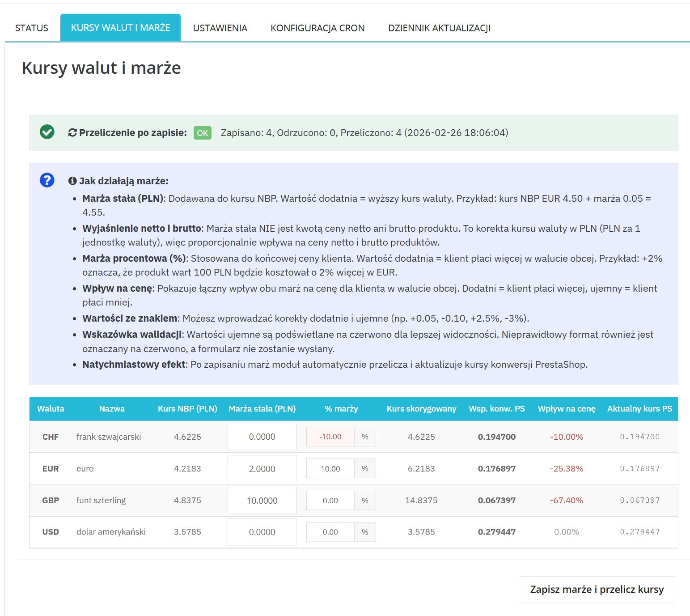Click the info icon next to Jak działają marże

(72, 181)
